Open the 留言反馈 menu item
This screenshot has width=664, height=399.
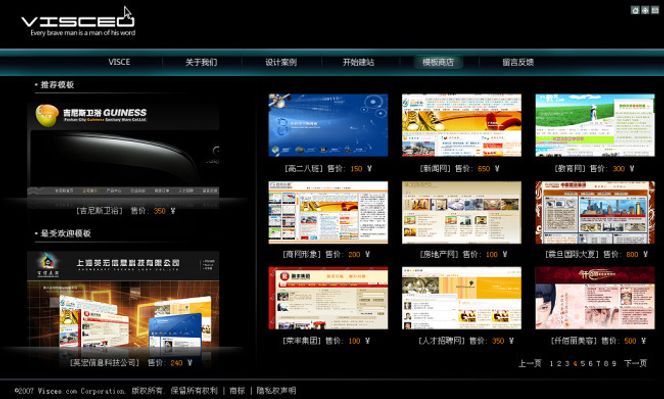point(518,62)
